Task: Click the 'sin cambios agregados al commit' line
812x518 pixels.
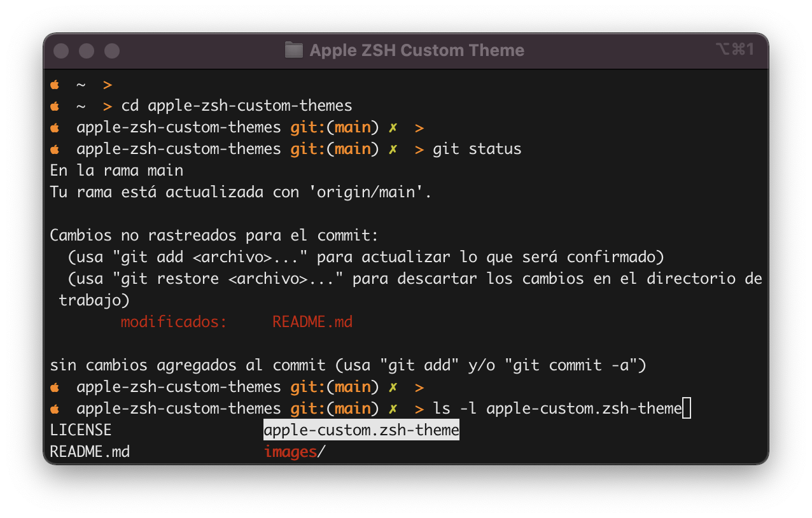Action: 348,365
